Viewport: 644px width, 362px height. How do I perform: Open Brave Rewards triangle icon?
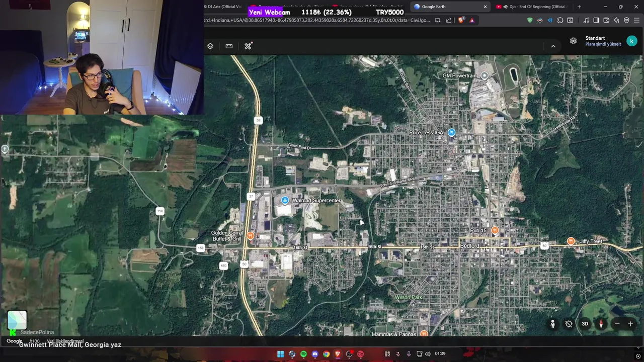click(472, 20)
